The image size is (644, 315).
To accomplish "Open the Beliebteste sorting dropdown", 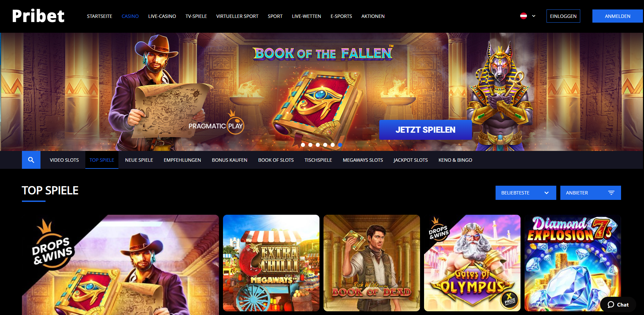I will click(x=526, y=193).
